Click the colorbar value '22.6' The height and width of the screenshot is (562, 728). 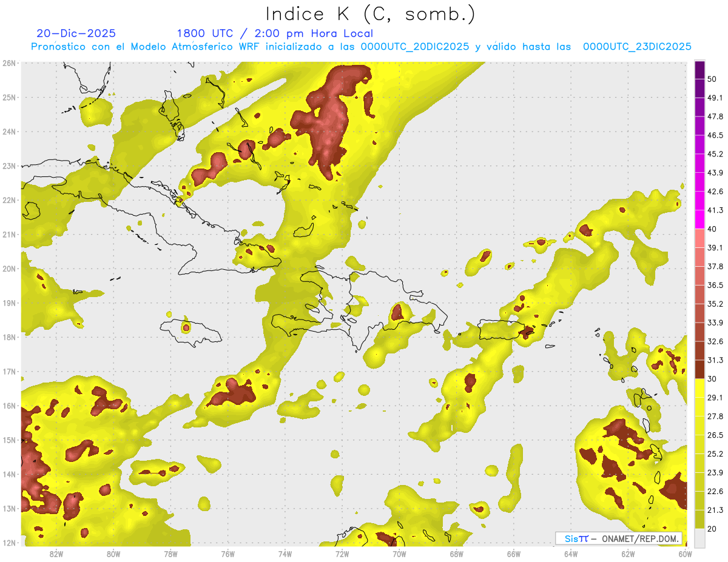pyautogui.click(x=715, y=492)
